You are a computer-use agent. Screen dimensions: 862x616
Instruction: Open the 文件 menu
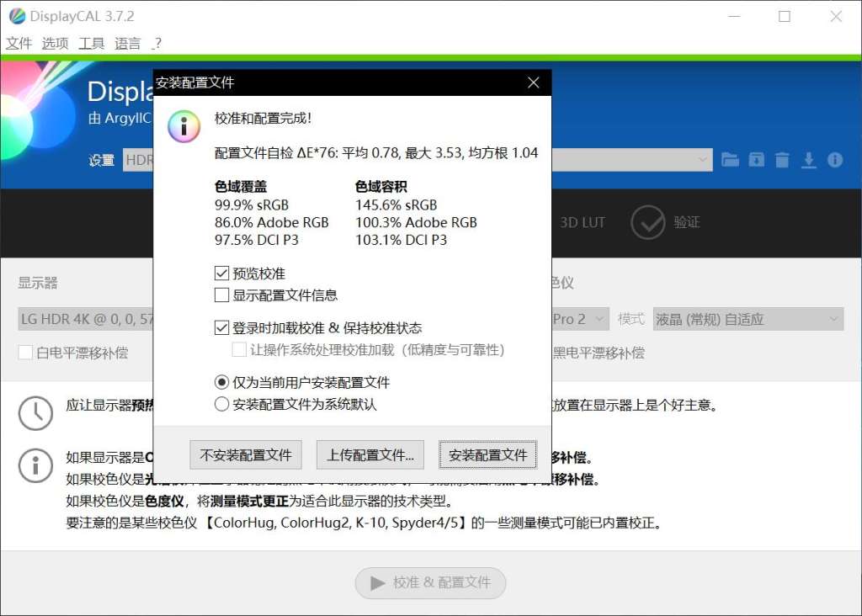tap(19, 44)
